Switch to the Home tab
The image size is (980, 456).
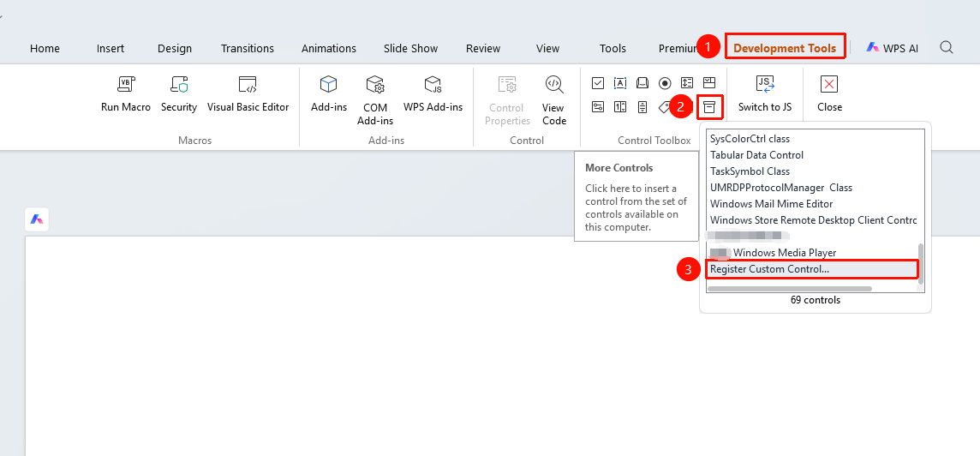[45, 48]
